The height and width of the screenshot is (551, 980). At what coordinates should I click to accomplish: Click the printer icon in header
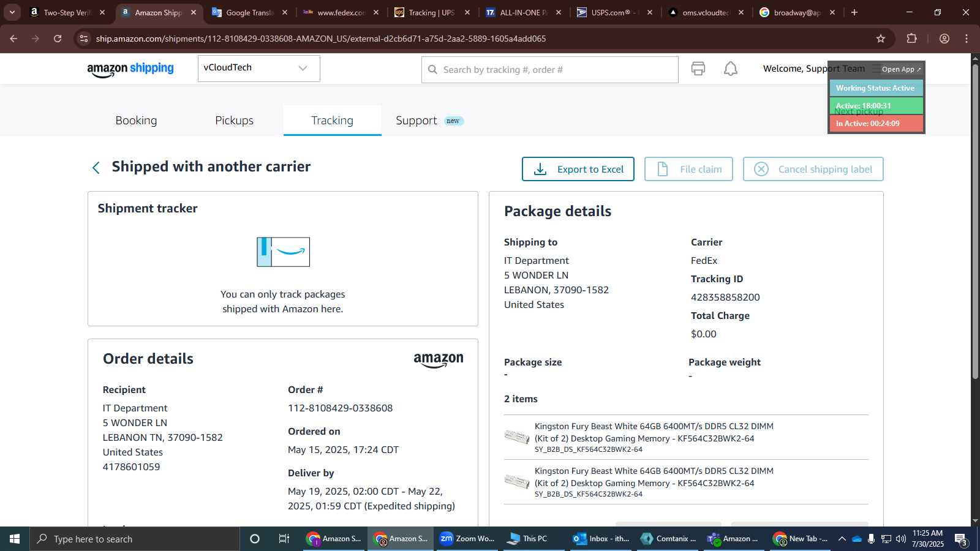(698, 69)
